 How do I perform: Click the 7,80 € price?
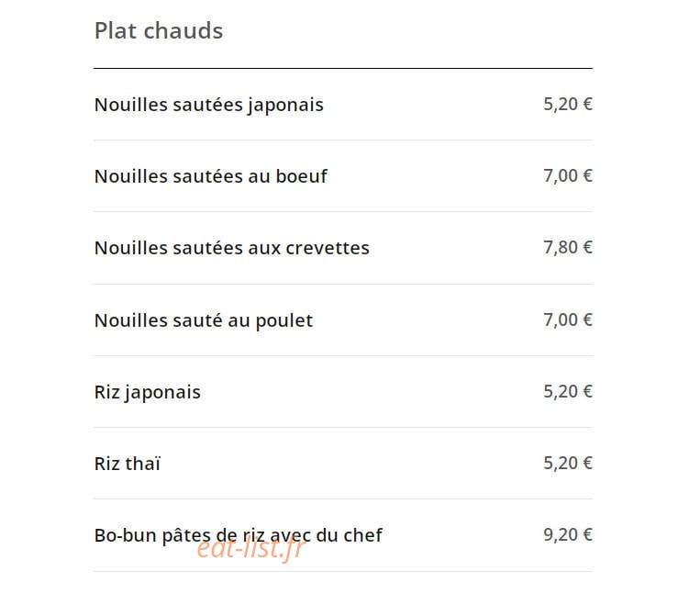(x=567, y=247)
